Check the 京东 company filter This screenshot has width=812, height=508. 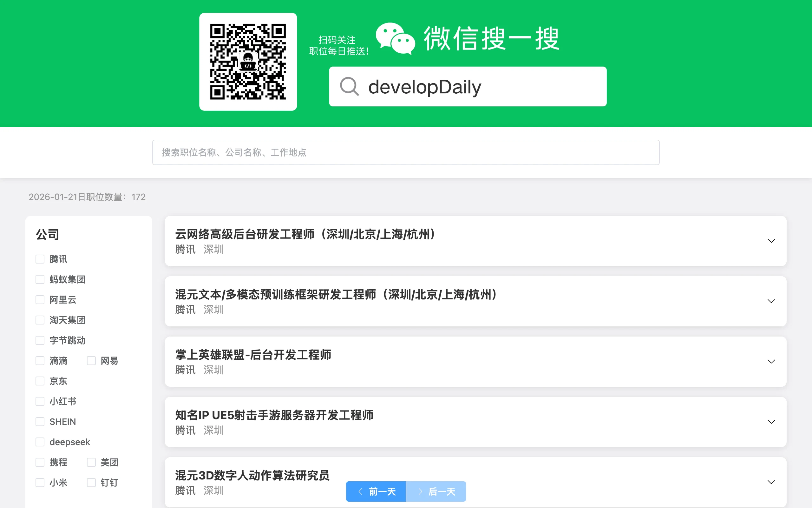(40, 381)
